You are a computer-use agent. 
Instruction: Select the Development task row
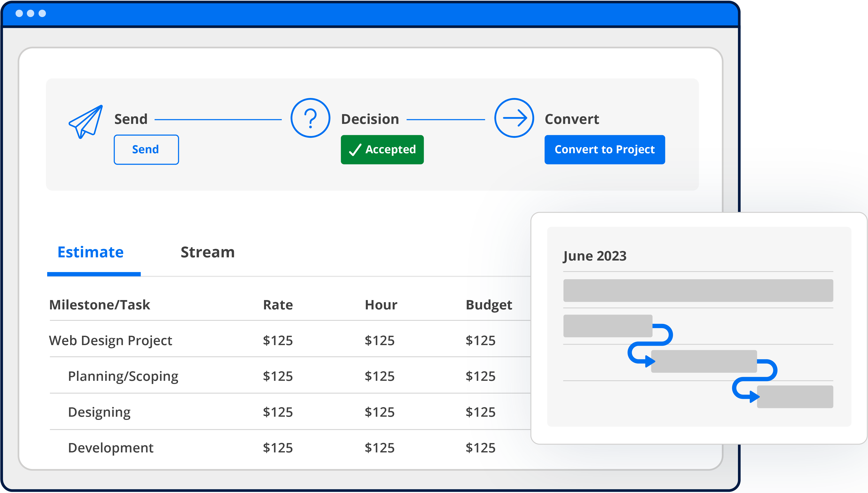[111, 448]
